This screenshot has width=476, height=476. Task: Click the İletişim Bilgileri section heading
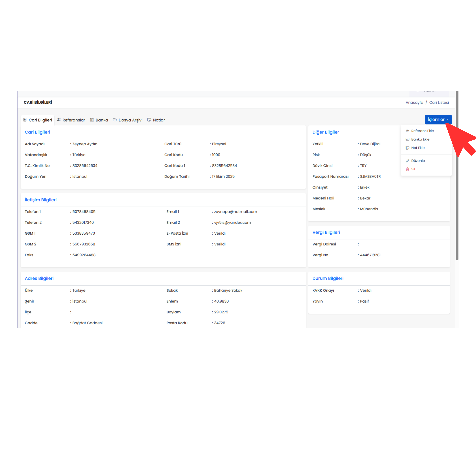click(x=41, y=200)
